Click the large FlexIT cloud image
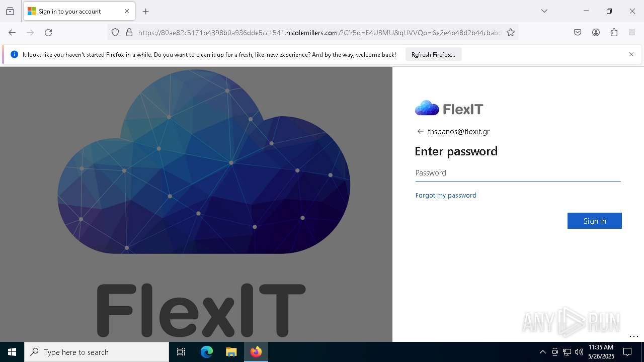The height and width of the screenshot is (362, 644). click(204, 162)
